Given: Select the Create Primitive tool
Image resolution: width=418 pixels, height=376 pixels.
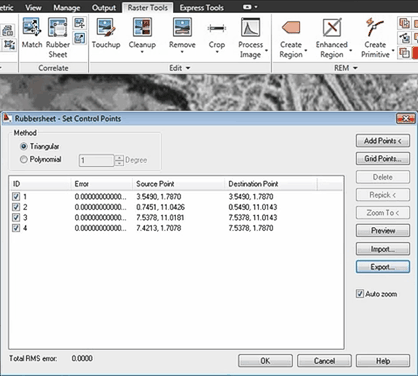Looking at the screenshot, I should tap(375, 37).
